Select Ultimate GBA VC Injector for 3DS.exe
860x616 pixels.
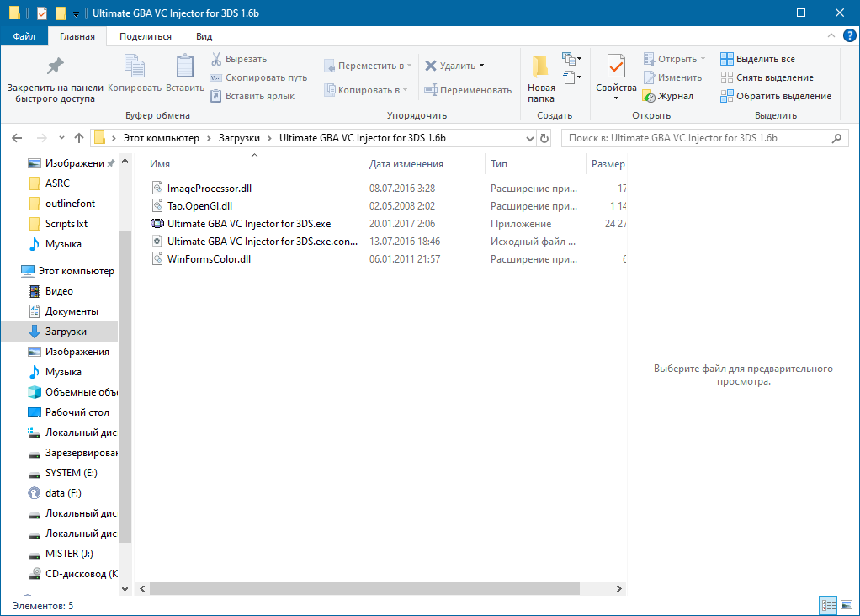point(249,223)
